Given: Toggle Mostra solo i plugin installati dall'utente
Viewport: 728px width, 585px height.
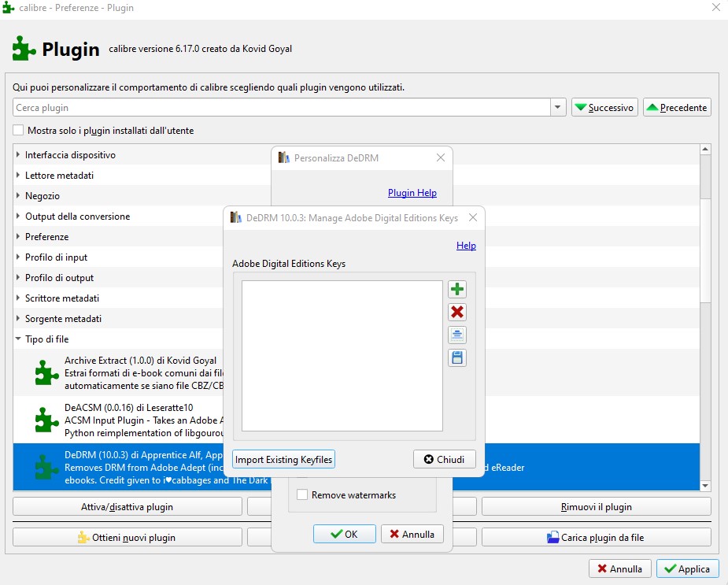Looking at the screenshot, I should [17, 130].
